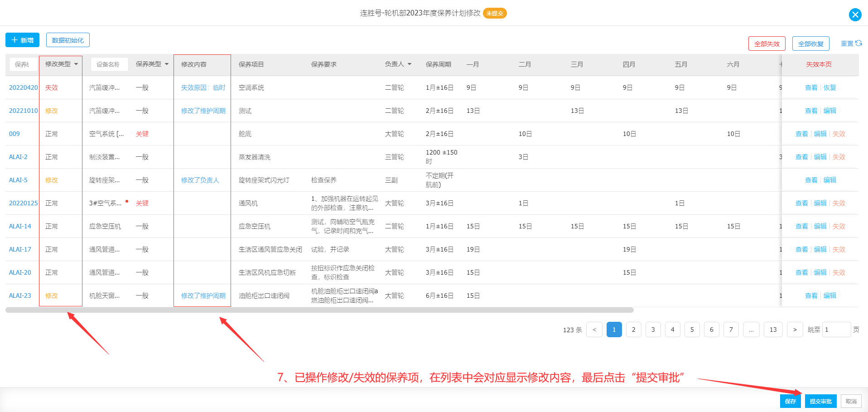Open maintenance item 20220125

[24, 203]
